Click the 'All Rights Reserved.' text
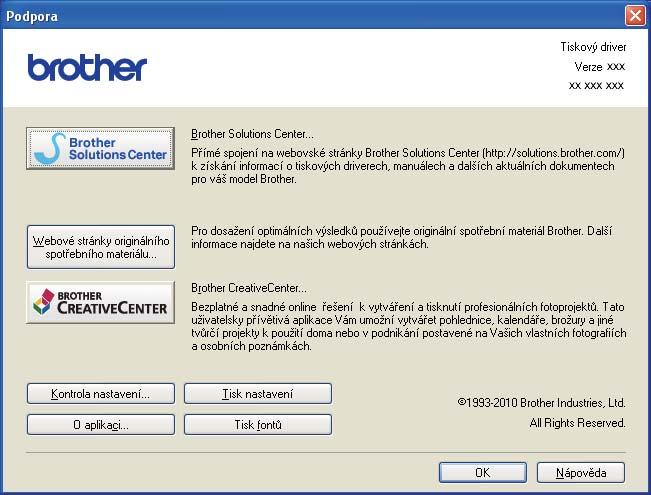This screenshot has width=651, height=495. click(x=578, y=423)
